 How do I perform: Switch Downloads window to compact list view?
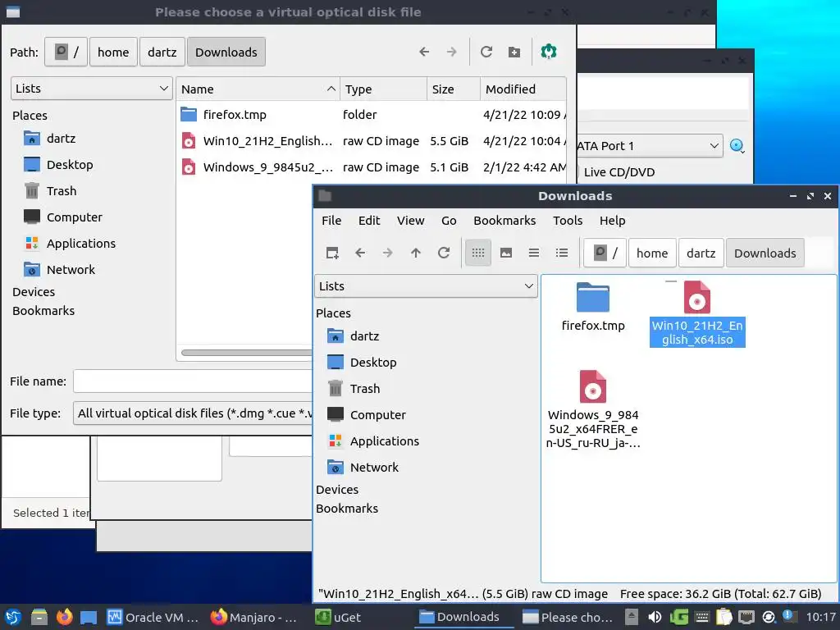point(534,253)
